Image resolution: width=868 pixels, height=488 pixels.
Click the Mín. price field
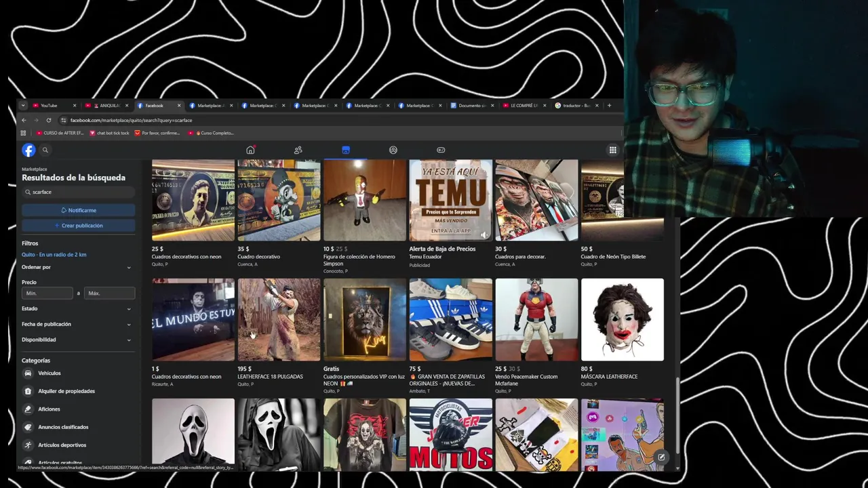point(47,293)
